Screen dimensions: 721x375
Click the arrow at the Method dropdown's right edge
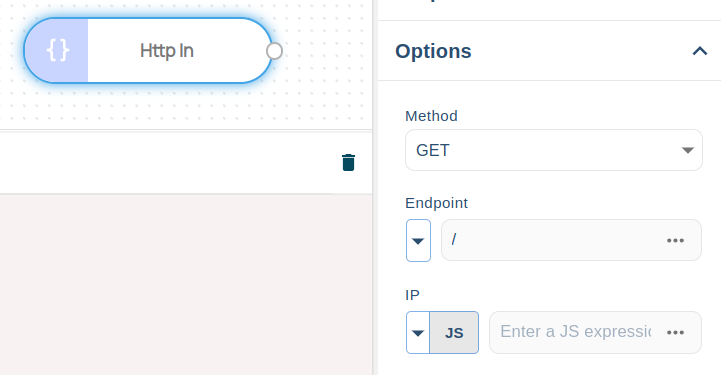click(x=687, y=150)
